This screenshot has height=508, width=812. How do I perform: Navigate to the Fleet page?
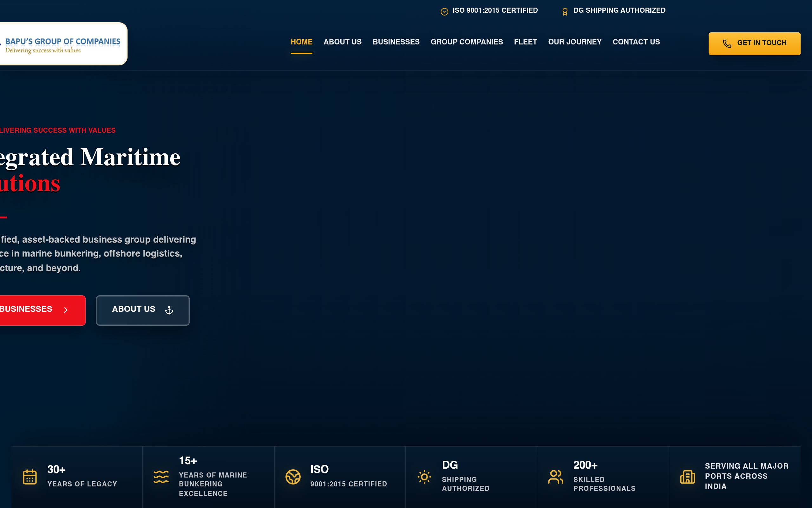point(526,42)
